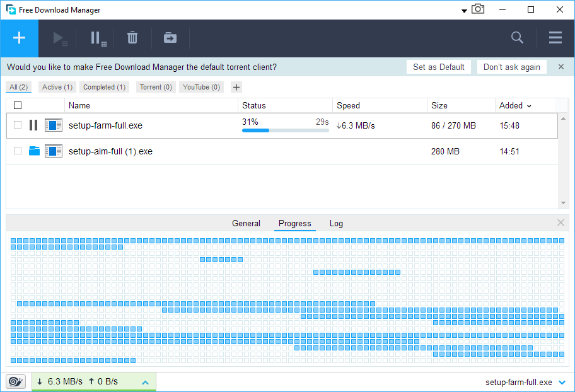Click the Don't ask again button
Viewport: 575px width, 392px height.
[511, 67]
